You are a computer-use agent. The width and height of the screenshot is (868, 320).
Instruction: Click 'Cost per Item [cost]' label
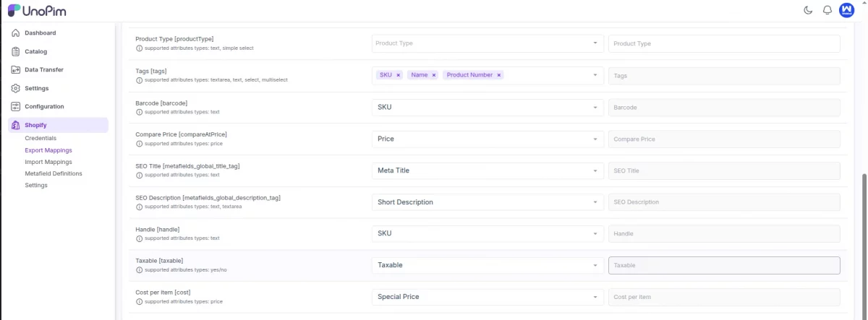(x=163, y=293)
